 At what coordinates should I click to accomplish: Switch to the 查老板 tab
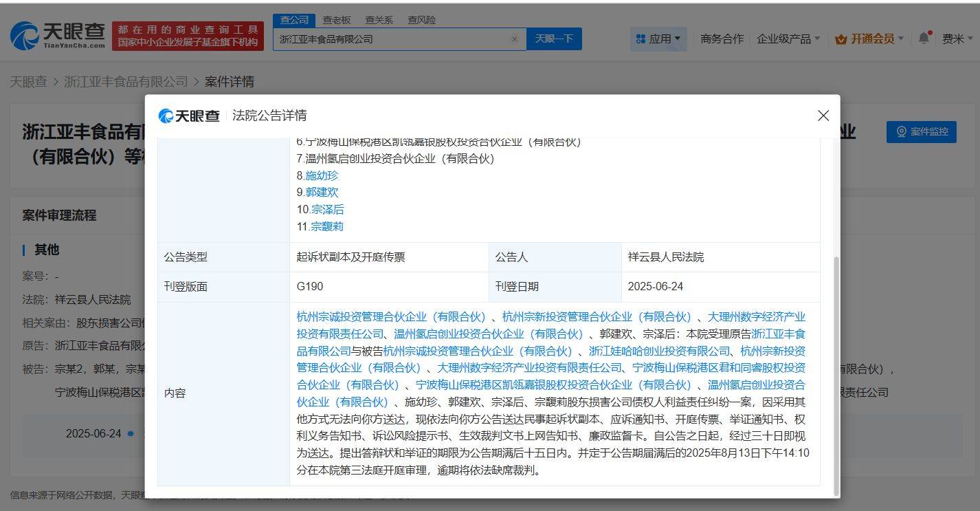[337, 20]
